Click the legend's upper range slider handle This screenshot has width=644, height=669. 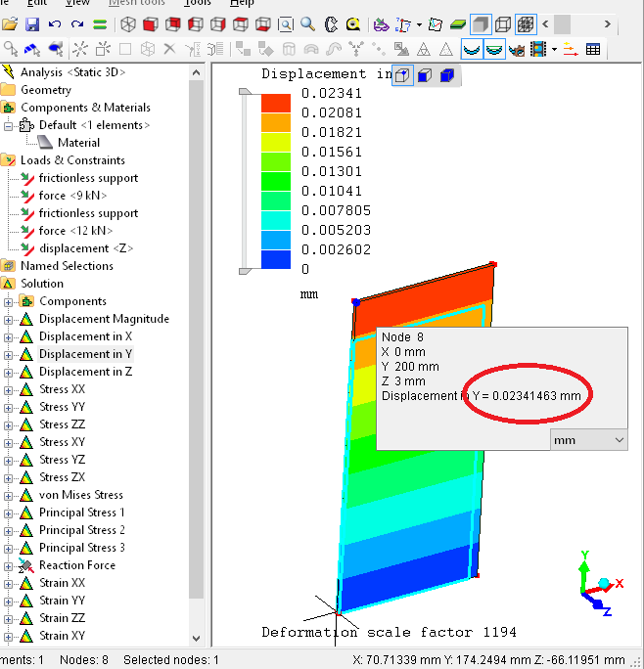click(245, 91)
